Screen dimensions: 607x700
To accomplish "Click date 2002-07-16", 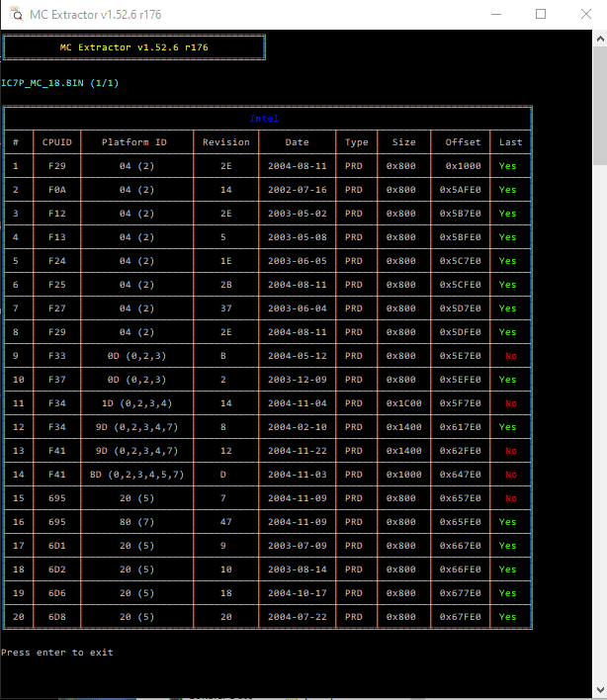I will tap(297, 190).
